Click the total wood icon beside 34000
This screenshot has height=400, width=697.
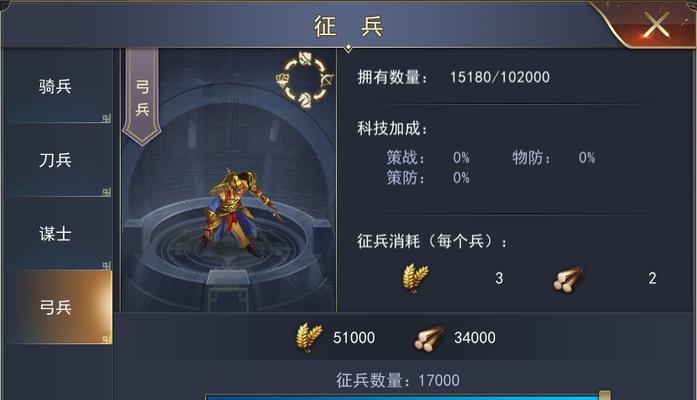(x=429, y=339)
